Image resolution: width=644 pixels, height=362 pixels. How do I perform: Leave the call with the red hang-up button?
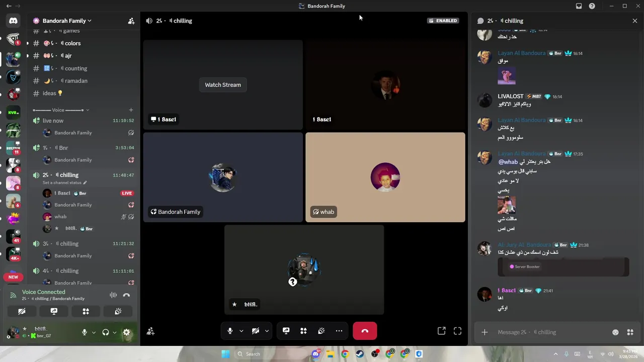[x=365, y=331]
